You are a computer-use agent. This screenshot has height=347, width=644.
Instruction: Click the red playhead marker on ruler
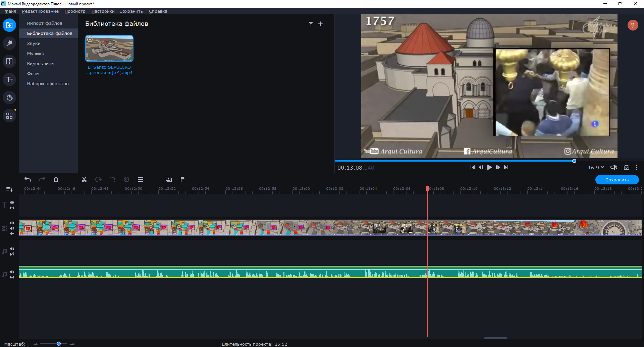(x=427, y=189)
